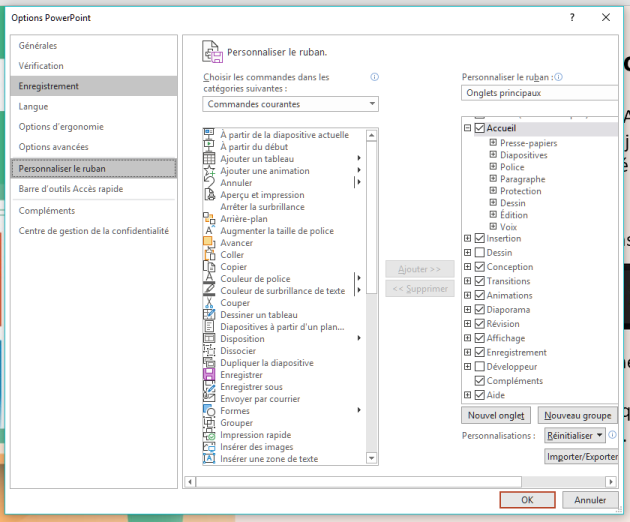Select the Couper scissors icon

(209, 303)
